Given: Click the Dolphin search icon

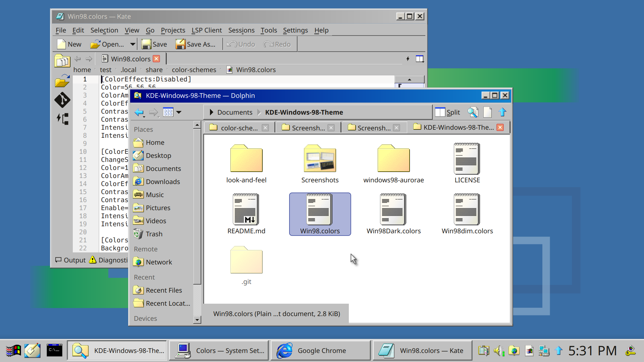Looking at the screenshot, I should pos(473,112).
